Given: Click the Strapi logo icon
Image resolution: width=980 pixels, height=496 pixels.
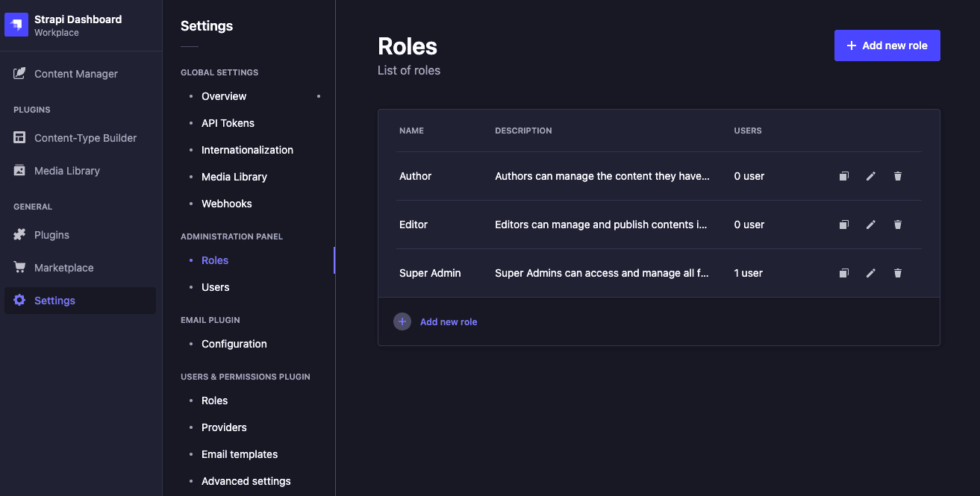Looking at the screenshot, I should (16, 25).
